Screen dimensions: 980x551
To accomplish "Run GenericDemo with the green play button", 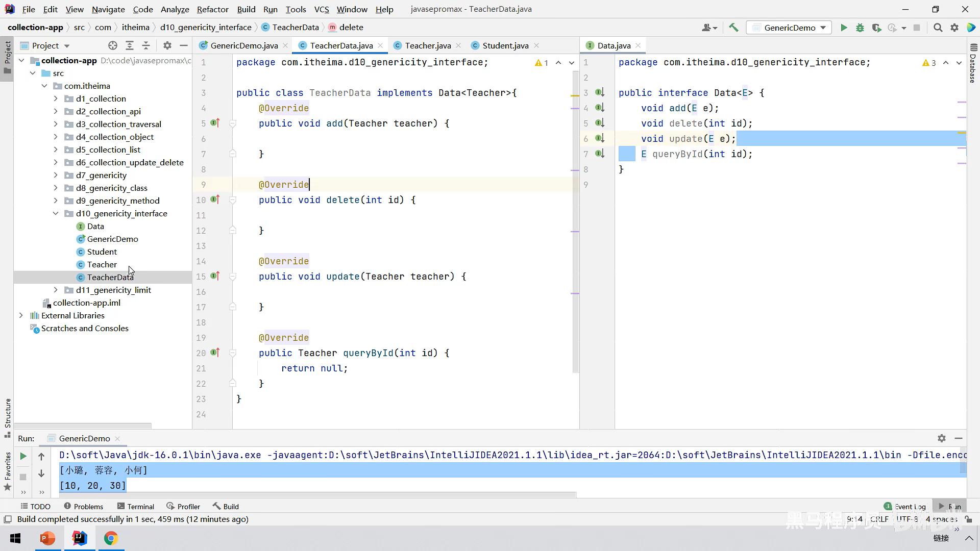I will click(844, 28).
